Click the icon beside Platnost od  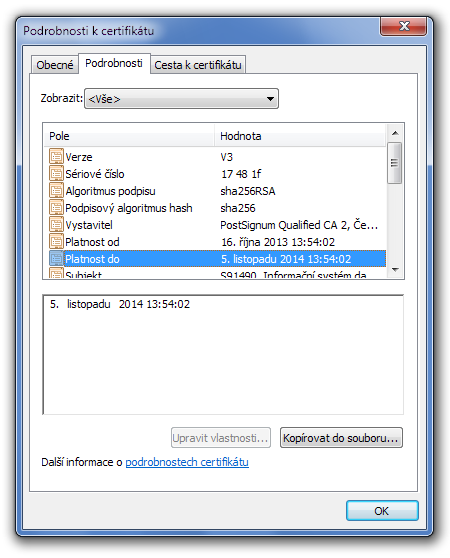tap(56, 242)
